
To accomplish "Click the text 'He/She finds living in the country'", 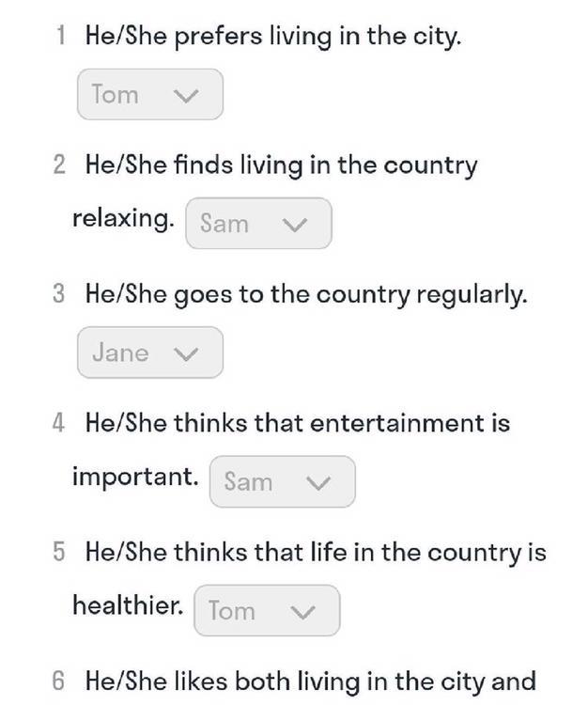I will (281, 165).
